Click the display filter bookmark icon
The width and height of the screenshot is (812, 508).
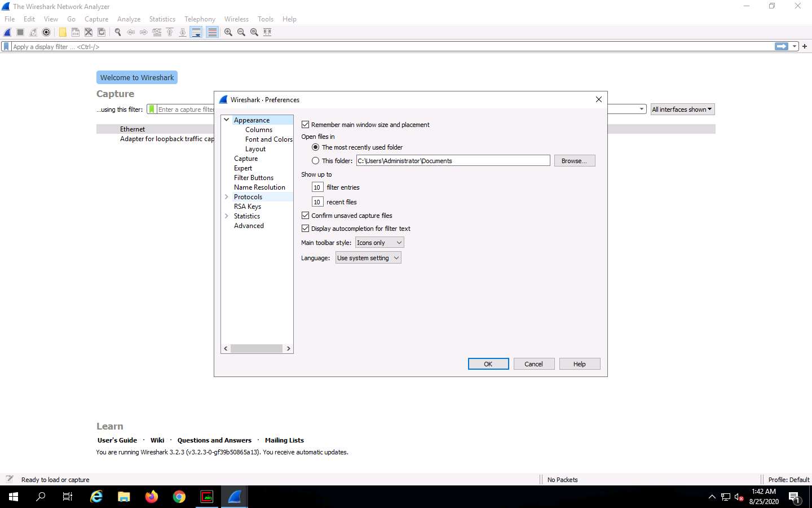[x=6, y=47]
